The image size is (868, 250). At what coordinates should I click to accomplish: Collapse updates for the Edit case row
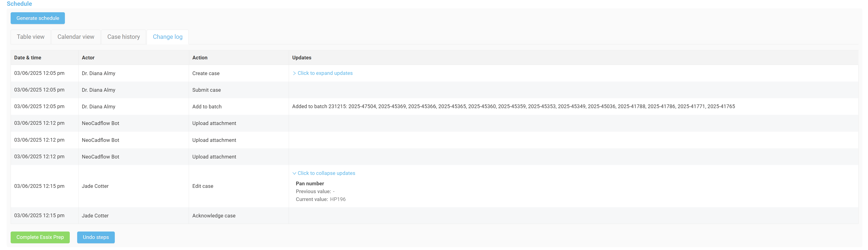click(x=326, y=173)
